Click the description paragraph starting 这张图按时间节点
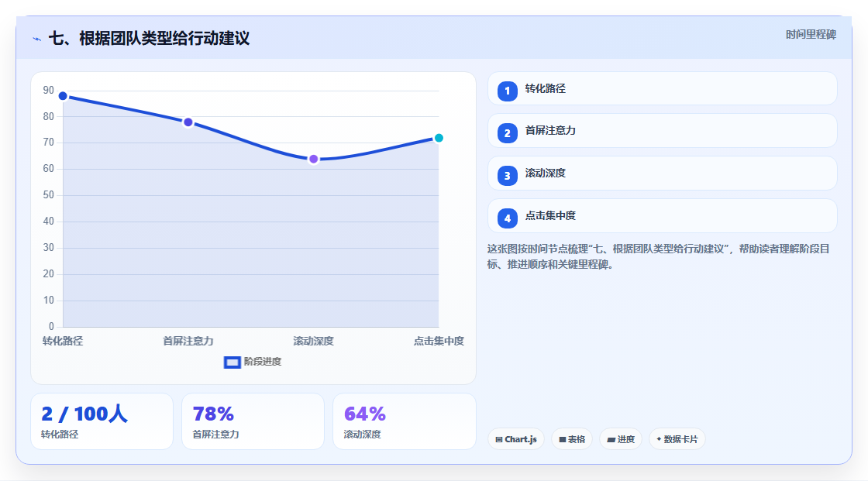This screenshot has height=481, width=868. (x=658, y=256)
